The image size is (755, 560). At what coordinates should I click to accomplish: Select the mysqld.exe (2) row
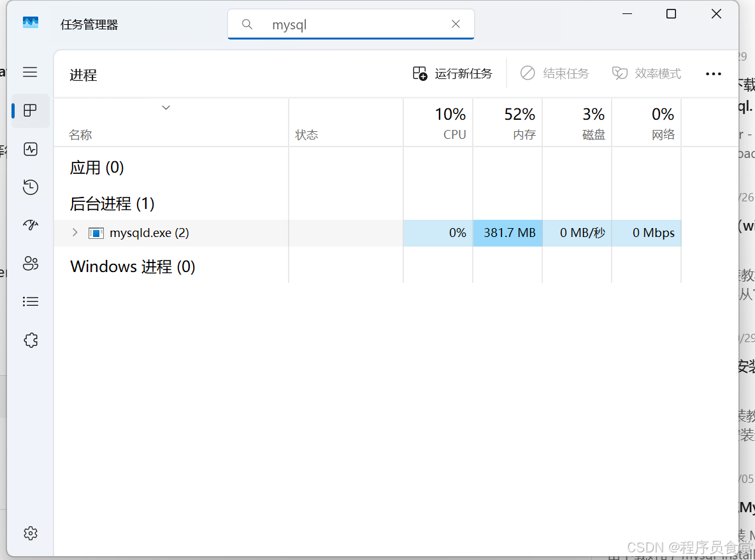coord(368,233)
